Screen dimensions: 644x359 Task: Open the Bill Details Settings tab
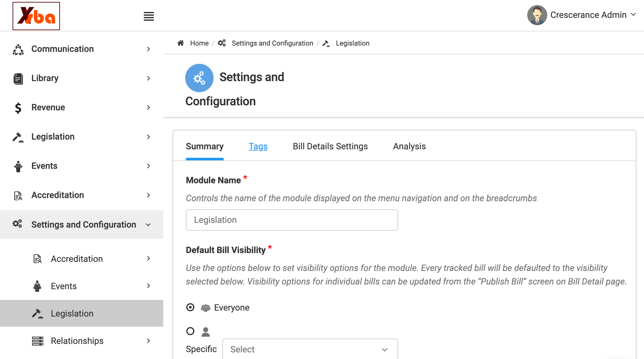click(x=330, y=146)
